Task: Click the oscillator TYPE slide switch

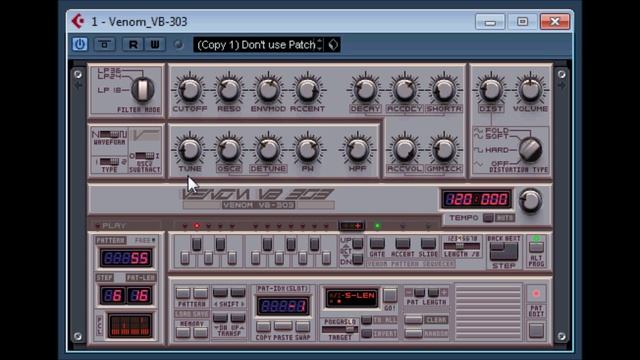Action: click(x=109, y=162)
